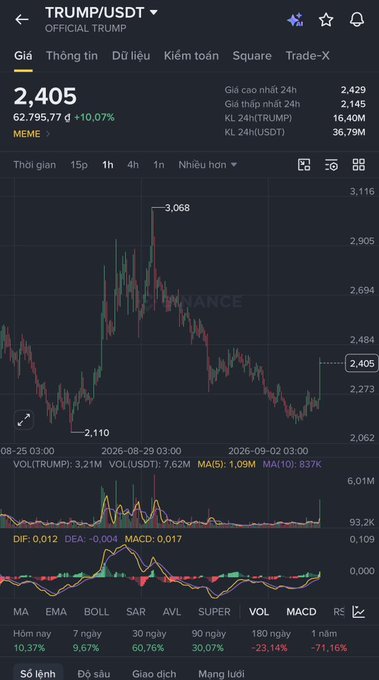
Task: Open the Dữ liệu tab
Action: (131, 56)
